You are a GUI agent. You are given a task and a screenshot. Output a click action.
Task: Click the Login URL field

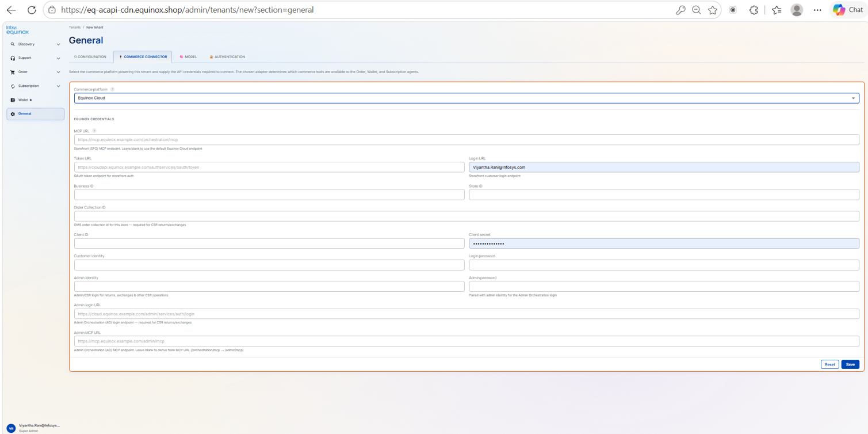click(x=664, y=167)
